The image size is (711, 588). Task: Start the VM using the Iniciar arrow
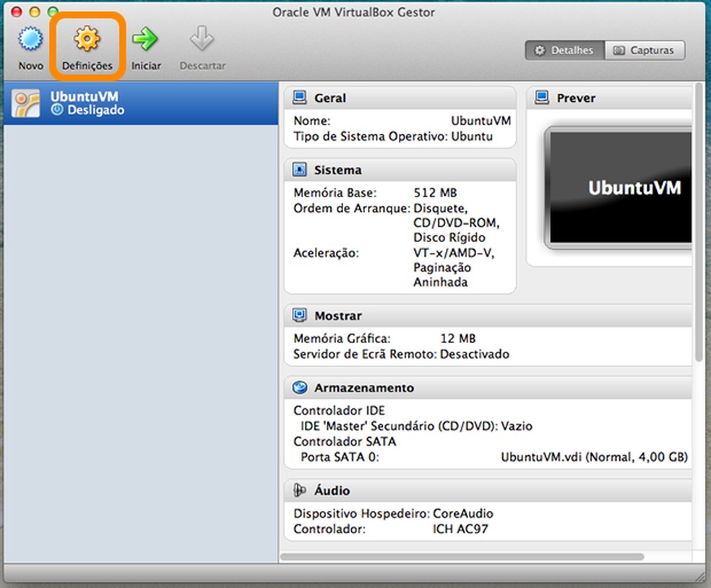click(145, 43)
